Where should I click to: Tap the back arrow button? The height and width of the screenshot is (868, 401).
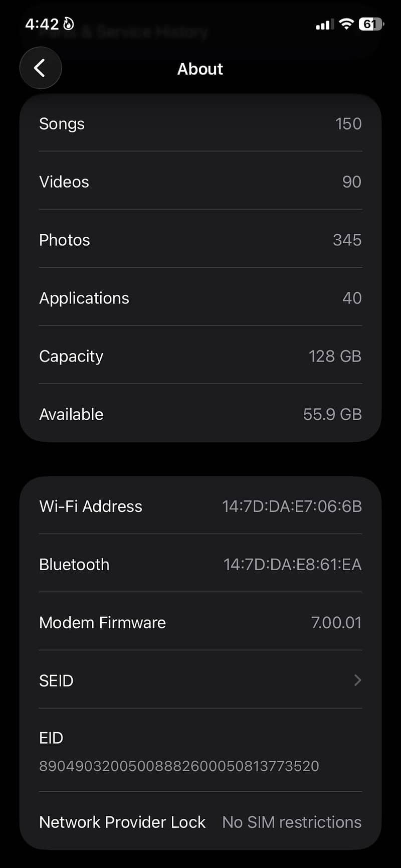click(x=40, y=68)
